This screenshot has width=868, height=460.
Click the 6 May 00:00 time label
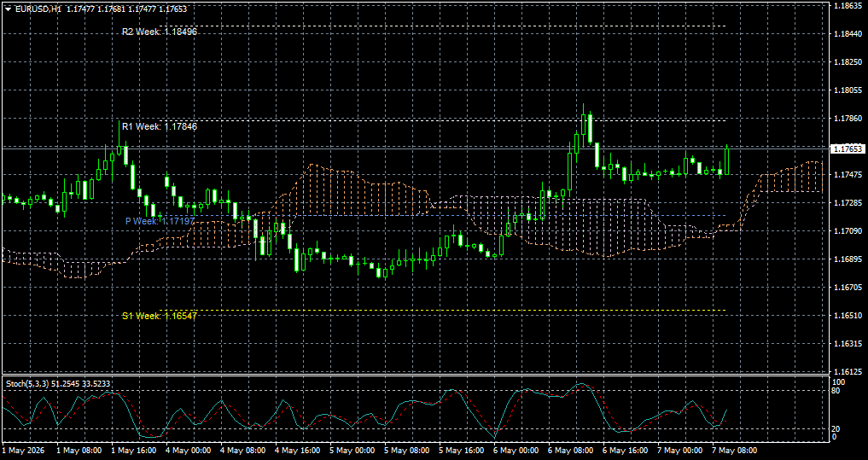click(x=517, y=451)
